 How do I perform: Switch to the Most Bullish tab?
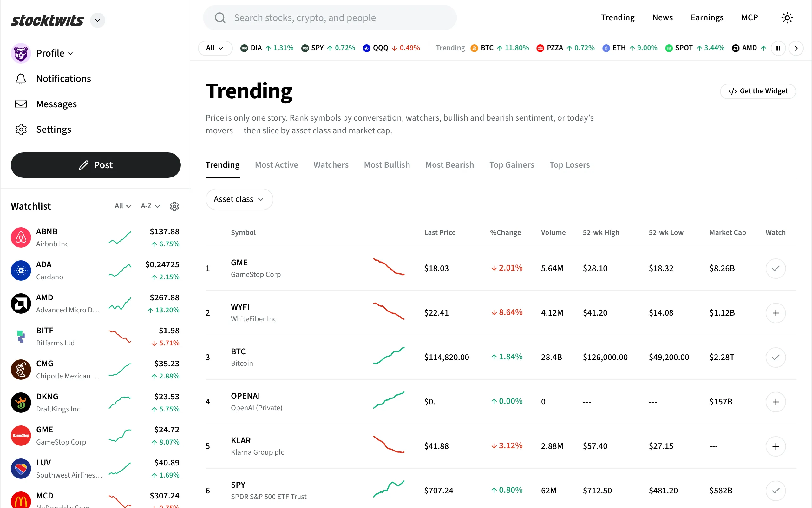387,165
